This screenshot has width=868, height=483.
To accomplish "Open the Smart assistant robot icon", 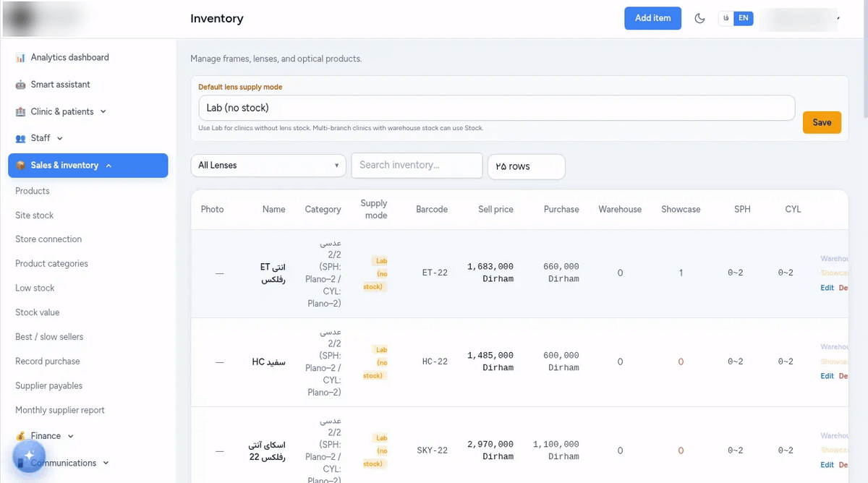I will [20, 85].
